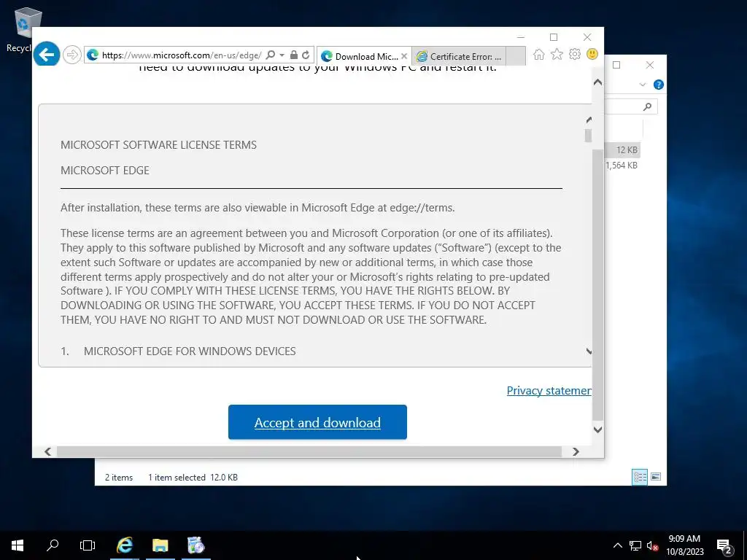
Task: Click the microsoft.com URL address field
Action: click(x=182, y=55)
